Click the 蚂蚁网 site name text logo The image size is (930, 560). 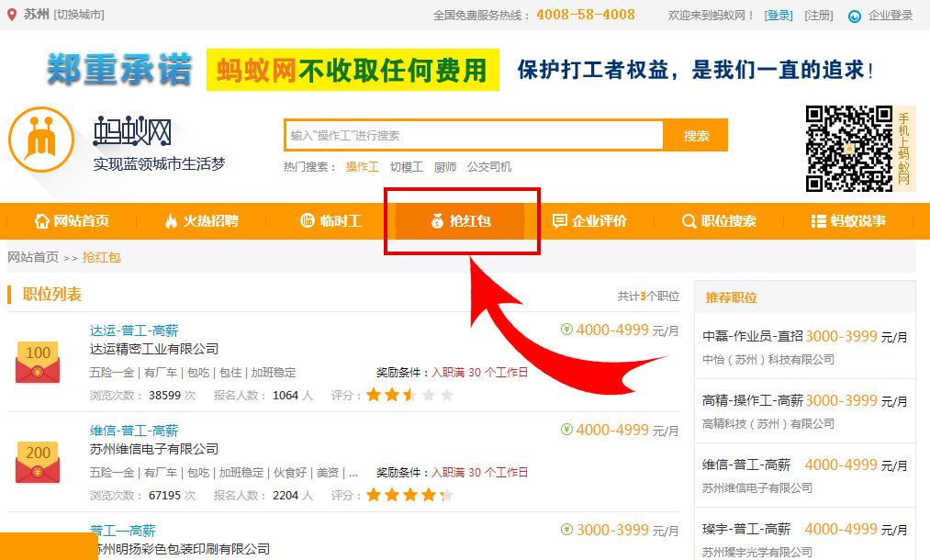pyautogui.click(x=131, y=131)
